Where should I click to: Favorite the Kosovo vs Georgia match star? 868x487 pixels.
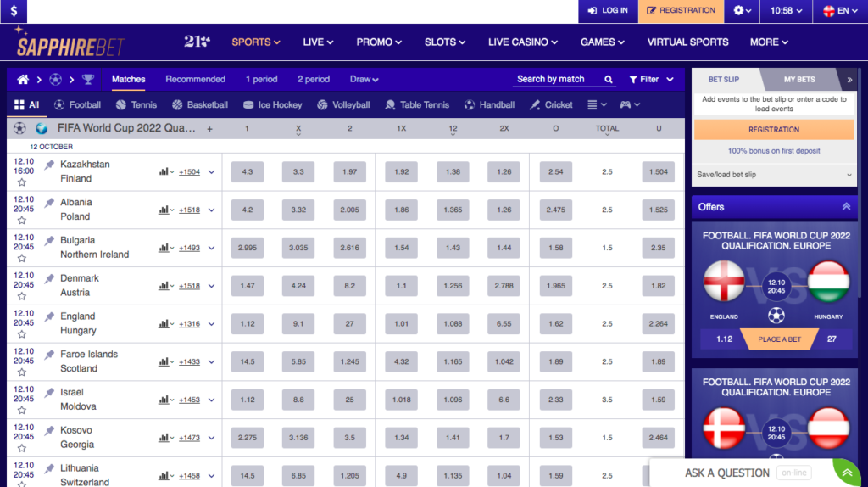coord(21,448)
